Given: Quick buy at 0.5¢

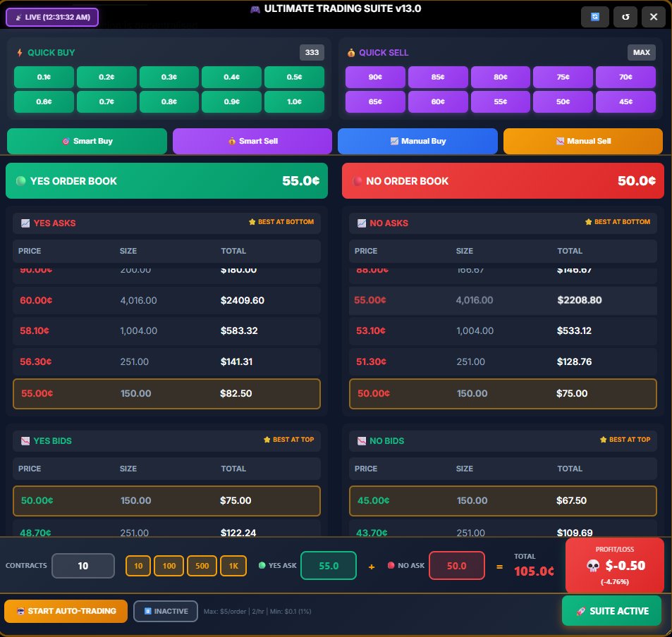Looking at the screenshot, I should tap(295, 77).
